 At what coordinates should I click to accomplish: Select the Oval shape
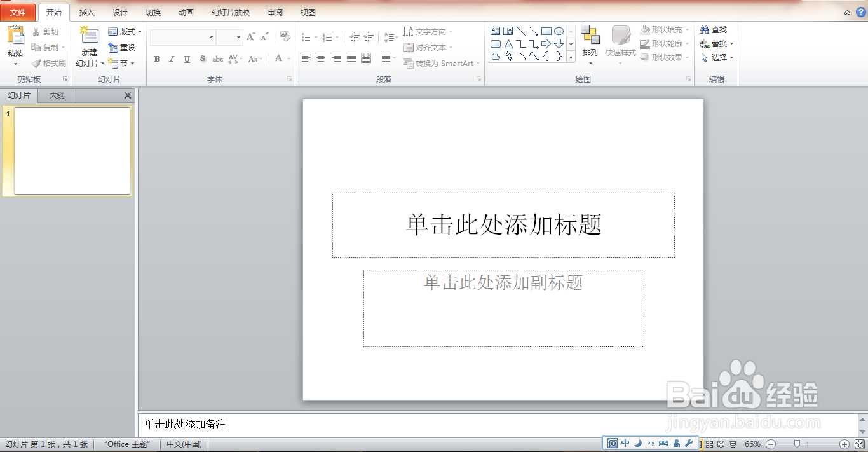(559, 31)
